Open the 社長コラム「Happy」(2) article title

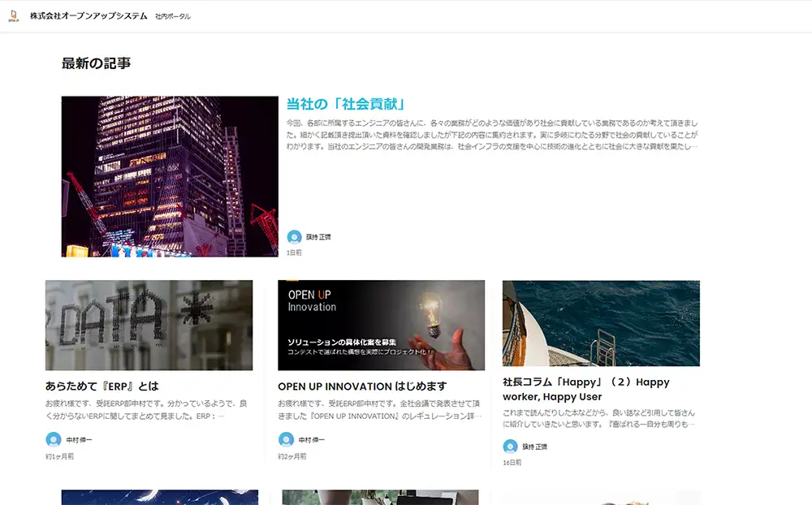[586, 390]
